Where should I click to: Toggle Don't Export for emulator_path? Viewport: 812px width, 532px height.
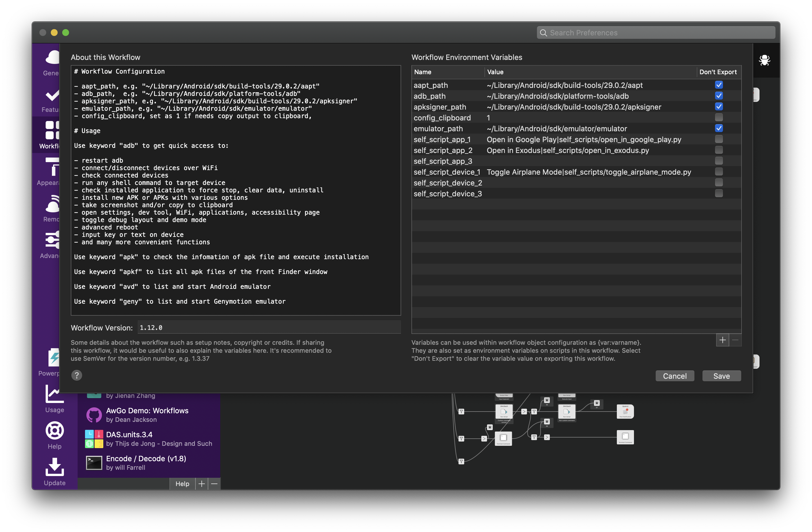(x=718, y=128)
